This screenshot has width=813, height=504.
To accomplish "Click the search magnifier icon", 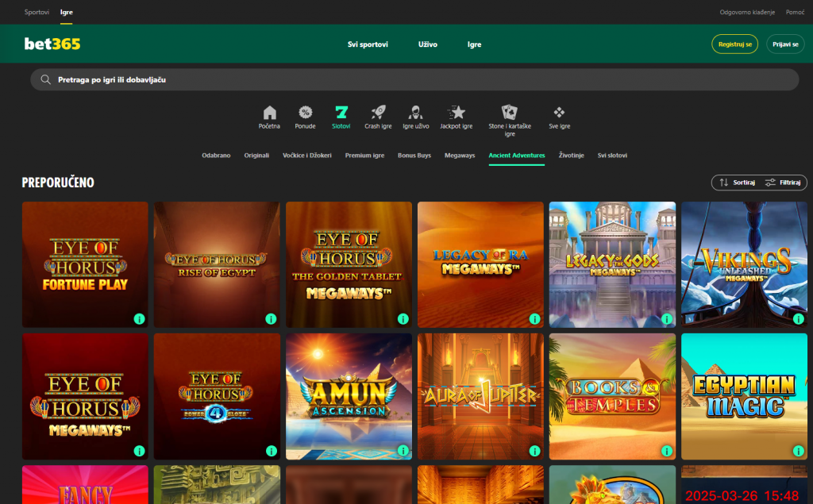I will (45, 79).
